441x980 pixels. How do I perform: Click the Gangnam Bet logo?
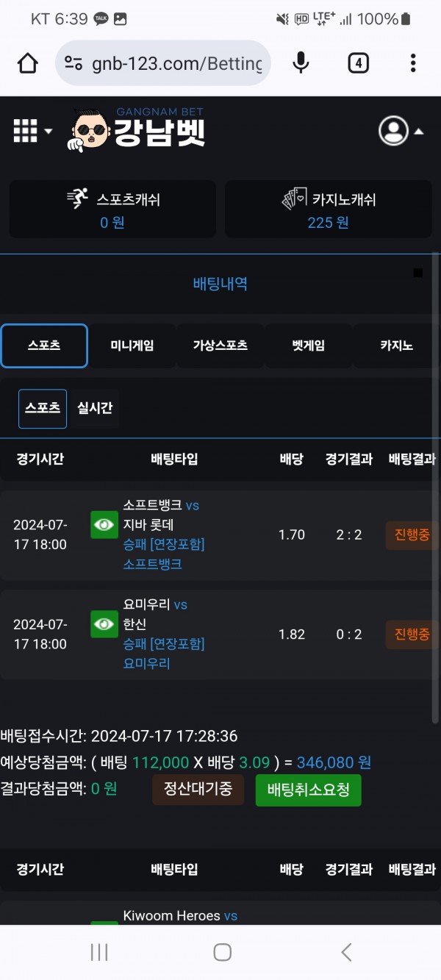[140, 131]
